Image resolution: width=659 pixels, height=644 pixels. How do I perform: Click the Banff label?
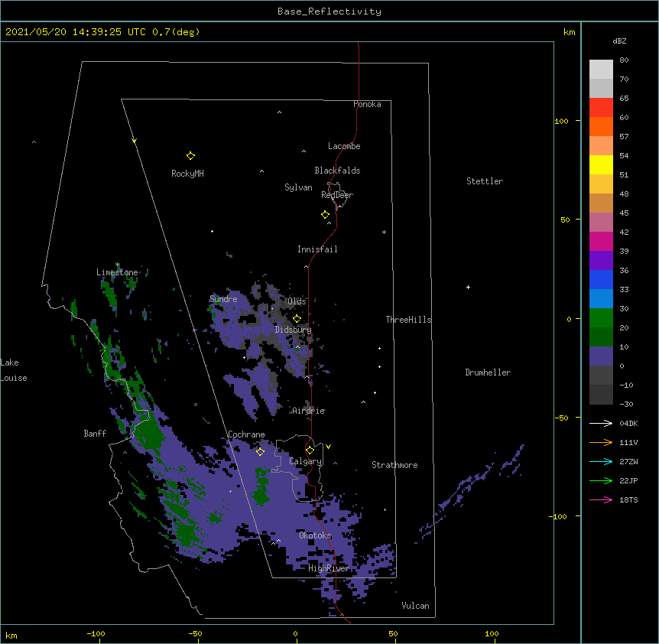(x=95, y=434)
